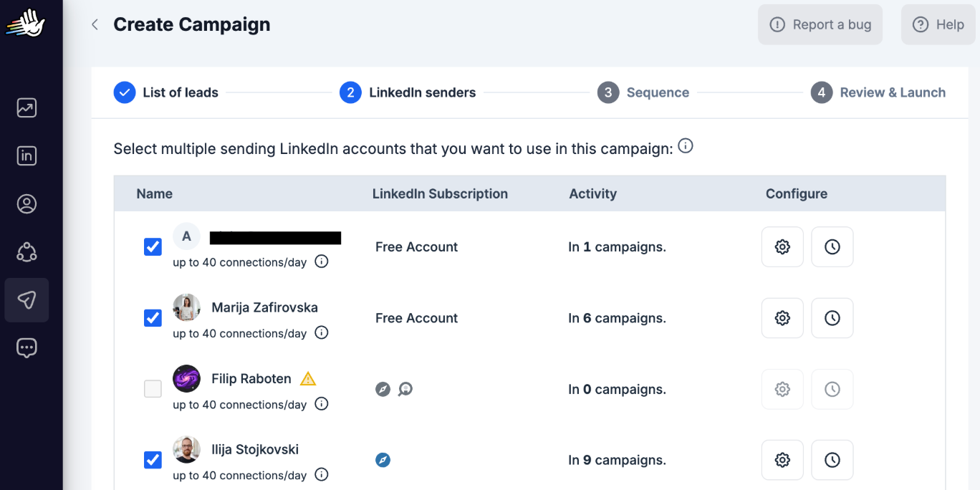
Task: Open the analytics chart icon in sidebar
Action: coord(27,108)
